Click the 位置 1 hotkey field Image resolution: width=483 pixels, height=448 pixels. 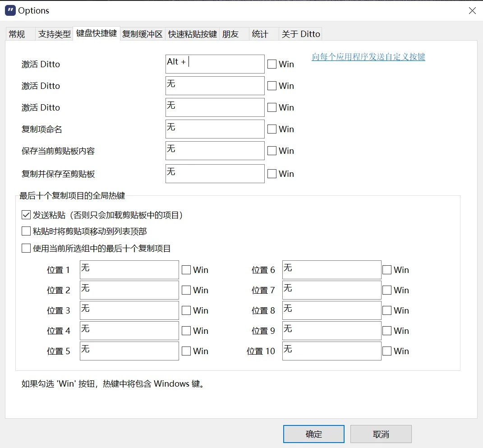(x=129, y=270)
